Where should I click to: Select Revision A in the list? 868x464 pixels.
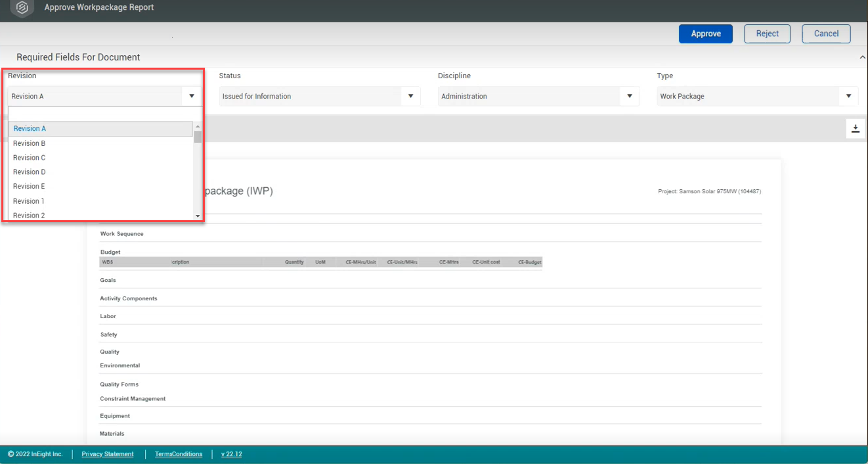(x=100, y=129)
